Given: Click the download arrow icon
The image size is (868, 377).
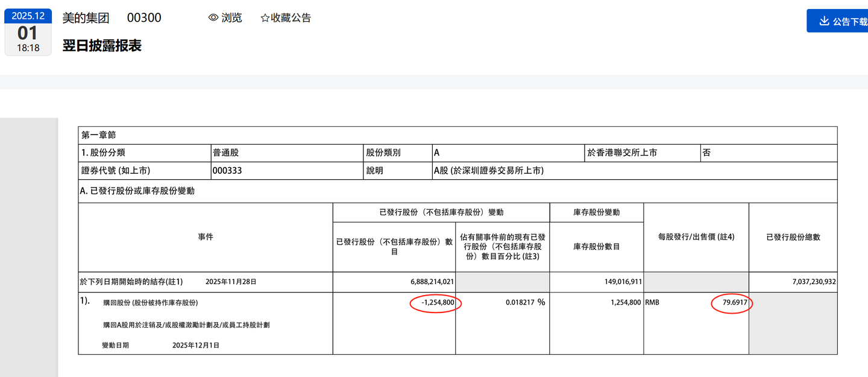Looking at the screenshot, I should coord(824,21).
